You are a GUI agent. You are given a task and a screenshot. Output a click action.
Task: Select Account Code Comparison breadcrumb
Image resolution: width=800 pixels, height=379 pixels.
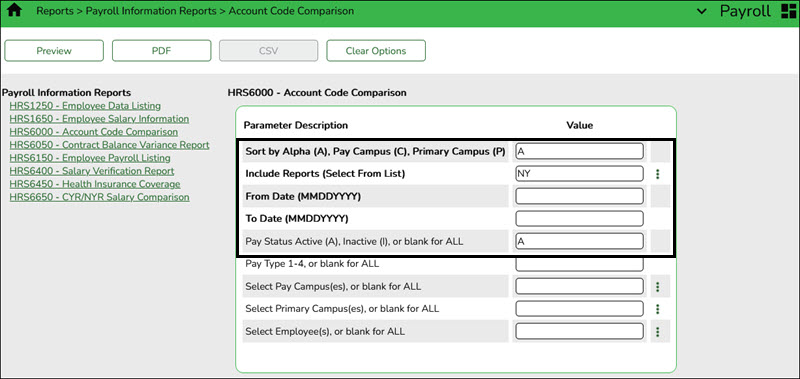(291, 11)
